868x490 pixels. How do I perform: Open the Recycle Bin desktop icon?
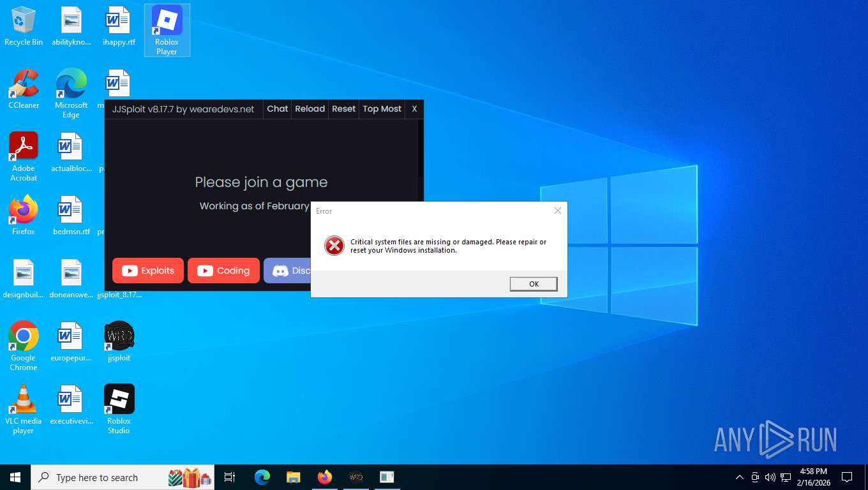click(24, 26)
